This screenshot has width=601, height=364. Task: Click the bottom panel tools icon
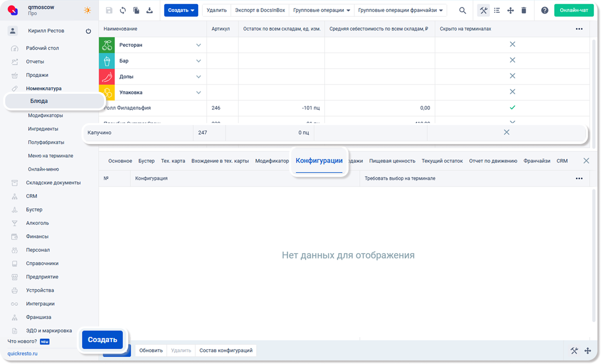pyautogui.click(x=574, y=351)
